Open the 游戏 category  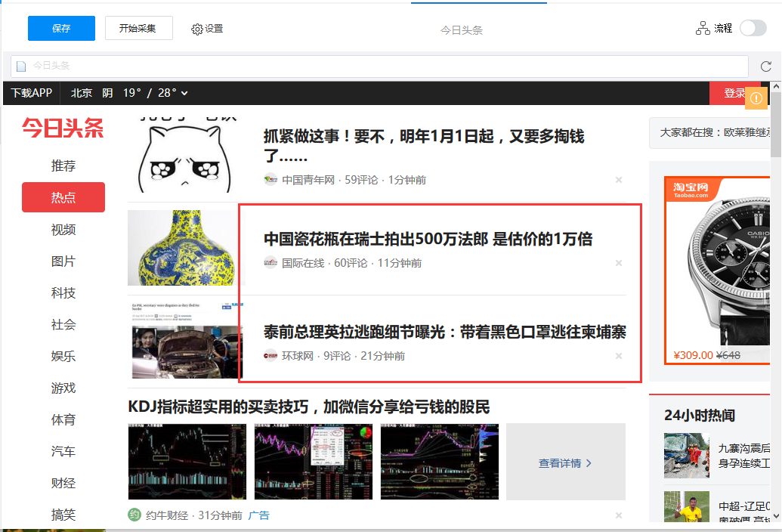(x=63, y=388)
